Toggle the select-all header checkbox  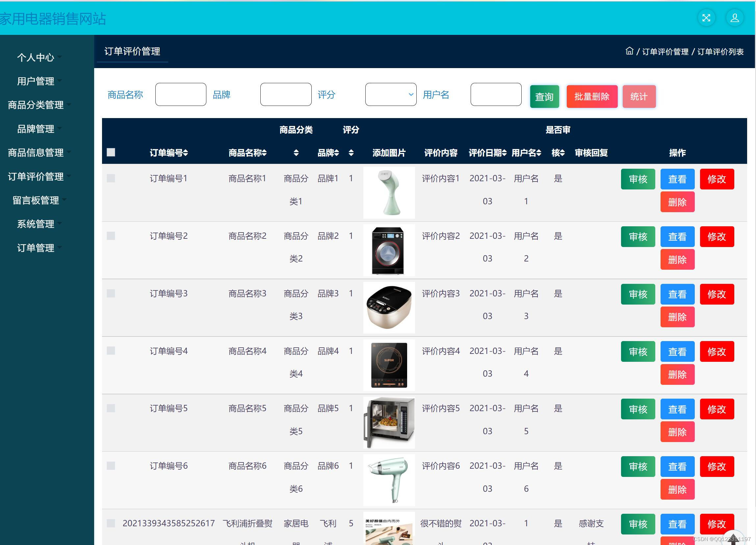point(111,152)
